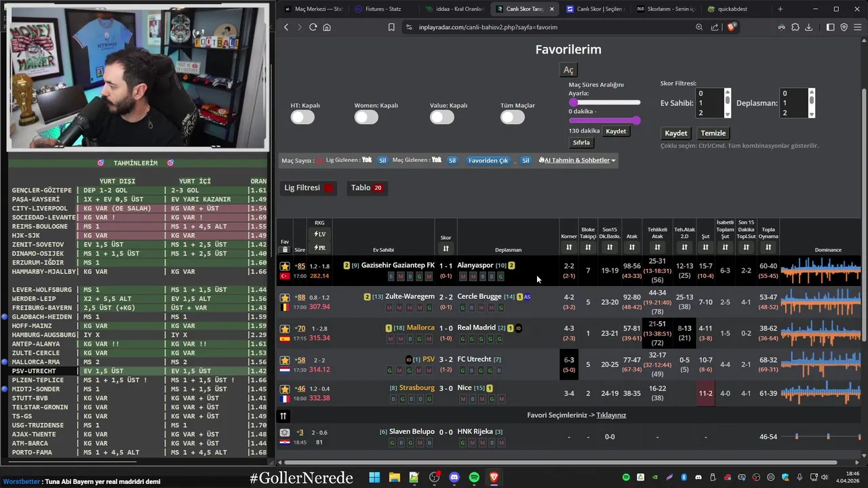Open the browser extensions puzzle icon
Image resolution: width=868 pixels, height=488 pixels.
pyautogui.click(x=795, y=27)
